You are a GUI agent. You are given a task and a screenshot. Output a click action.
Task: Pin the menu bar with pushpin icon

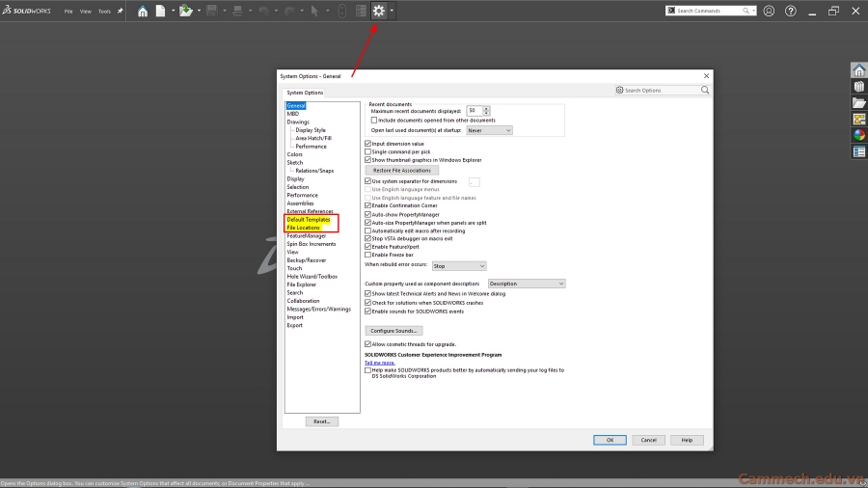[121, 11]
